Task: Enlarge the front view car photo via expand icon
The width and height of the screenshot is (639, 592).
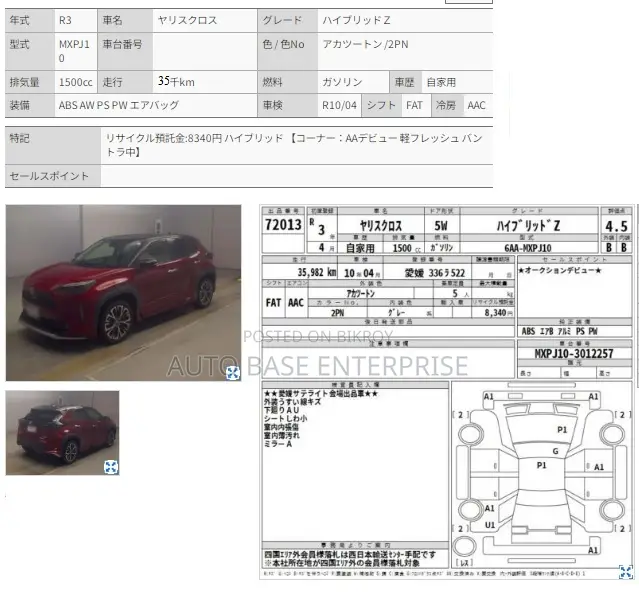Action: pos(233,372)
